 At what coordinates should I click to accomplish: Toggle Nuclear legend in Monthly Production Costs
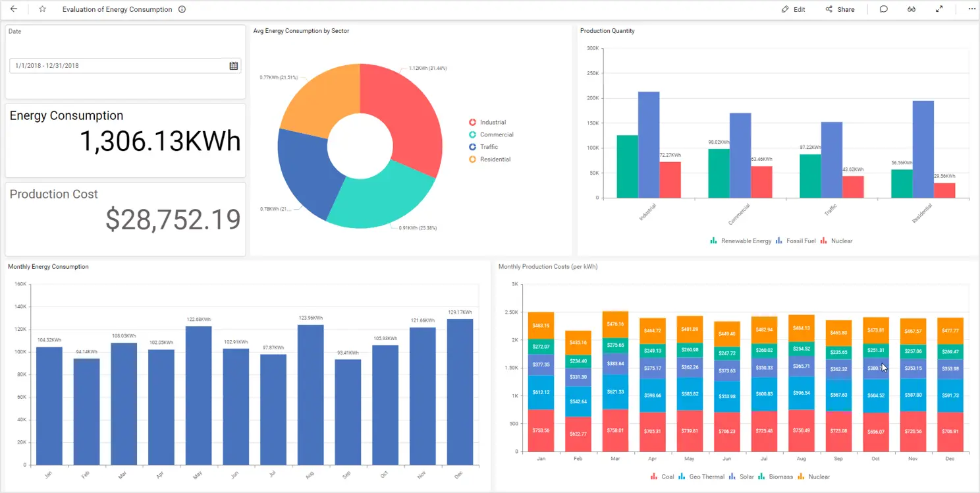tap(814, 477)
